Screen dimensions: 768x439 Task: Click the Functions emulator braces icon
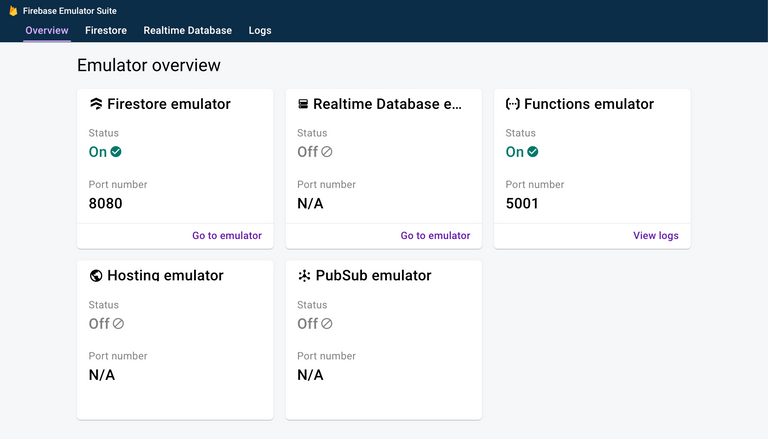(512, 104)
